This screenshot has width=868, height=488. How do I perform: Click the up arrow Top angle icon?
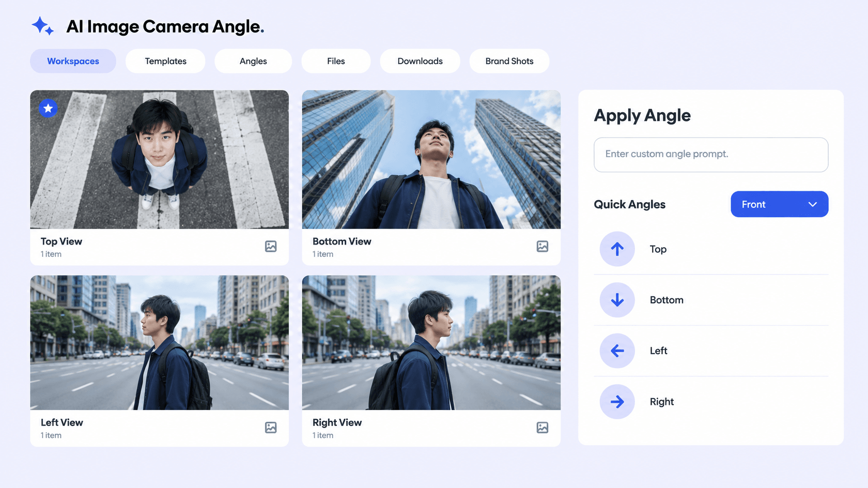coord(617,249)
